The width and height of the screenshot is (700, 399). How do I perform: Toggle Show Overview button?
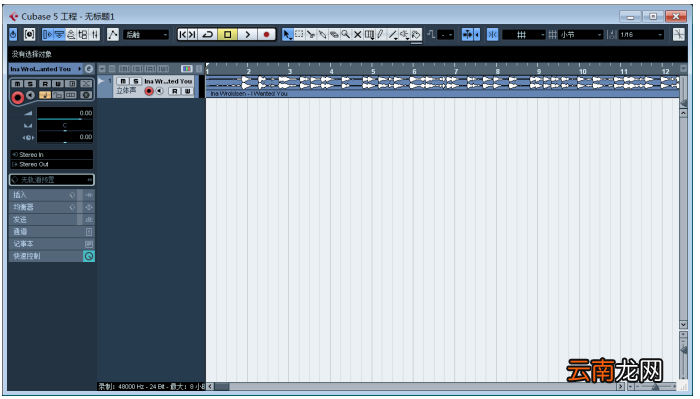[71, 34]
